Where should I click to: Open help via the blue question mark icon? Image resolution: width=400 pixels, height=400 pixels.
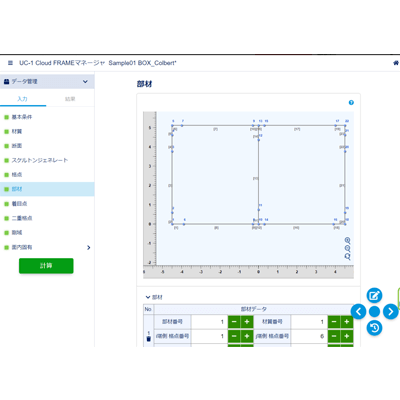351,102
